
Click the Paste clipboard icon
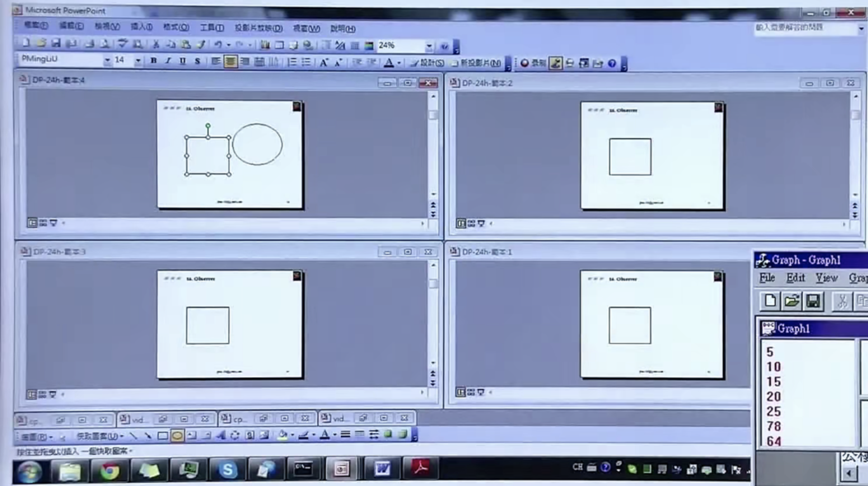[186, 44]
